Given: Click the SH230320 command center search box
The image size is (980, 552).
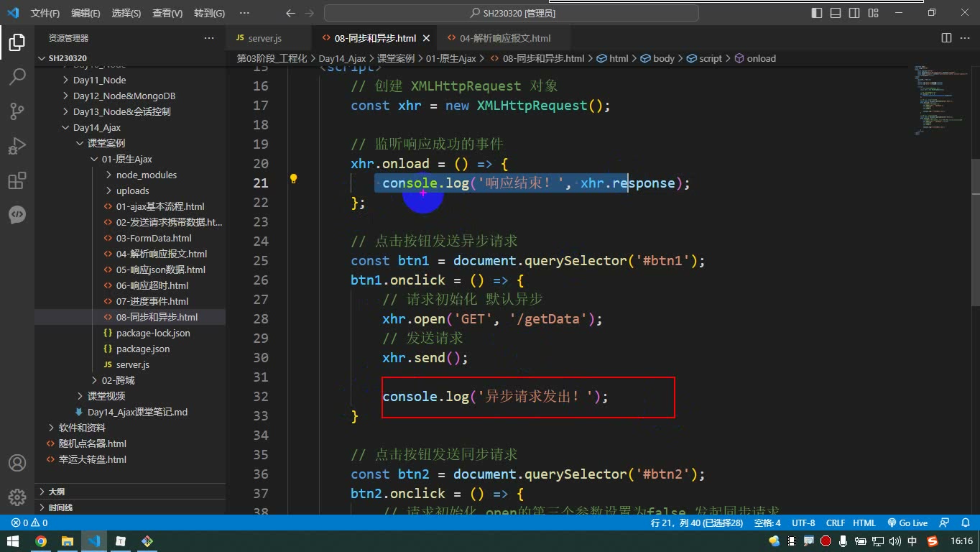Looking at the screenshot, I should pyautogui.click(x=512, y=13).
